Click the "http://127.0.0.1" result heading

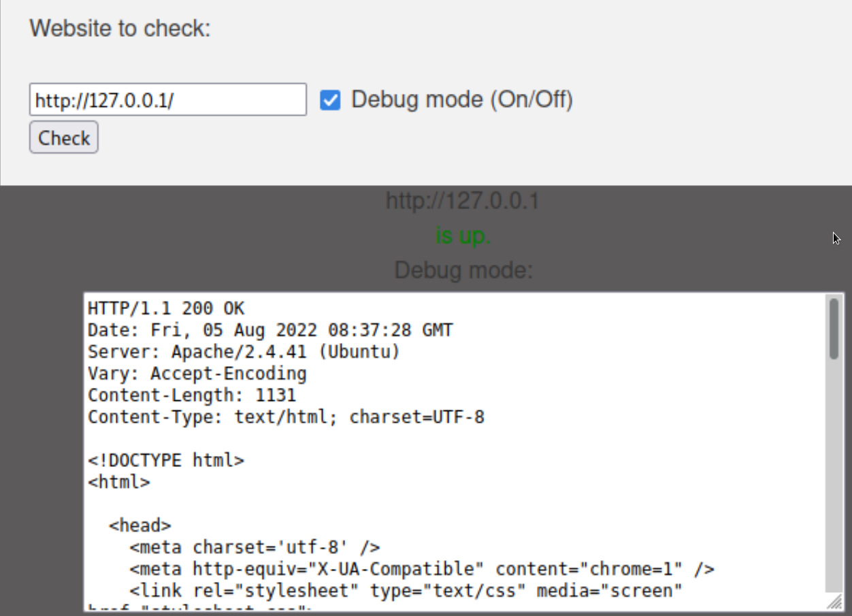point(463,201)
